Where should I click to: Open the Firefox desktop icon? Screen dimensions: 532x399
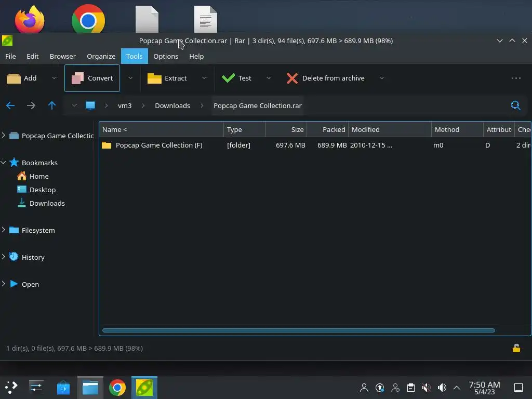click(30, 19)
